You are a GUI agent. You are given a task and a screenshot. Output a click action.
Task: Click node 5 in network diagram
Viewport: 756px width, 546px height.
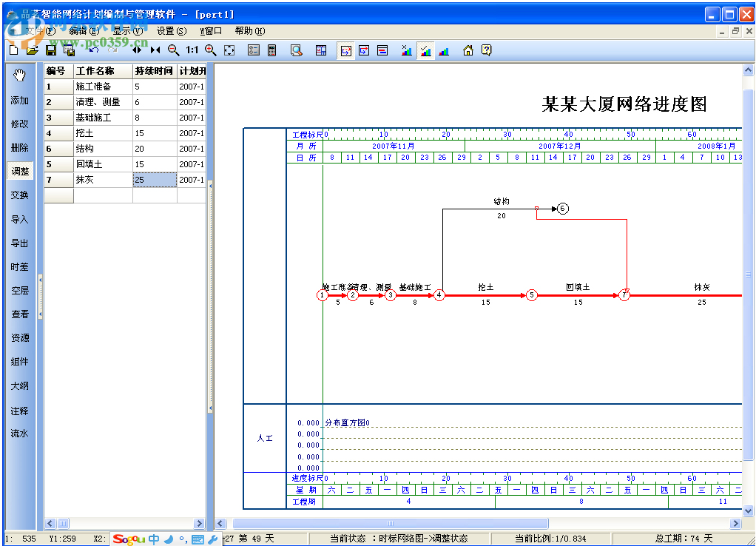pyautogui.click(x=531, y=294)
